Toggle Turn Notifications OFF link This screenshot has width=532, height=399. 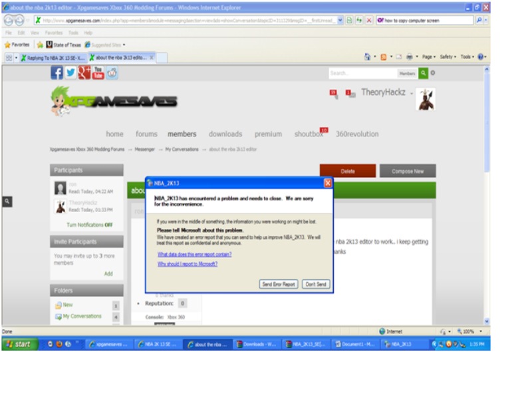pyautogui.click(x=89, y=225)
